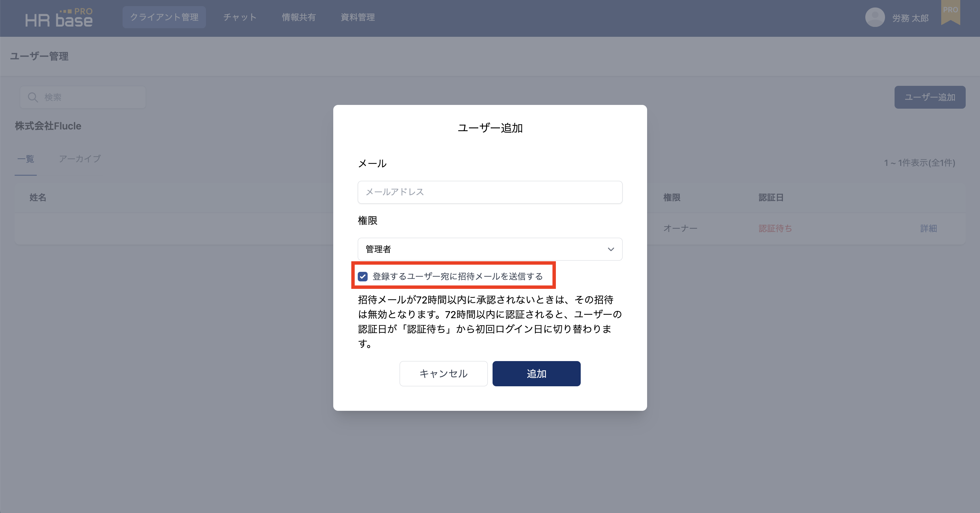Click the HR base PRO logo
This screenshot has height=513, width=980.
point(59,18)
